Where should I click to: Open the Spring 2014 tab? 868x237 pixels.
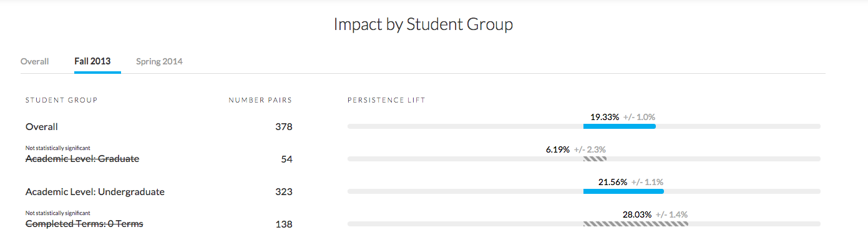point(159,61)
